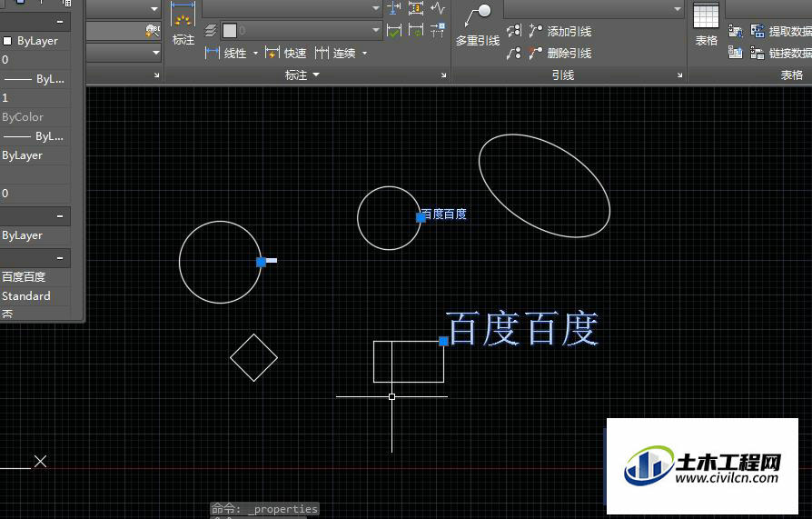Click blue grip at large 百度百度 text
This screenshot has width=812, height=519.
[443, 341]
